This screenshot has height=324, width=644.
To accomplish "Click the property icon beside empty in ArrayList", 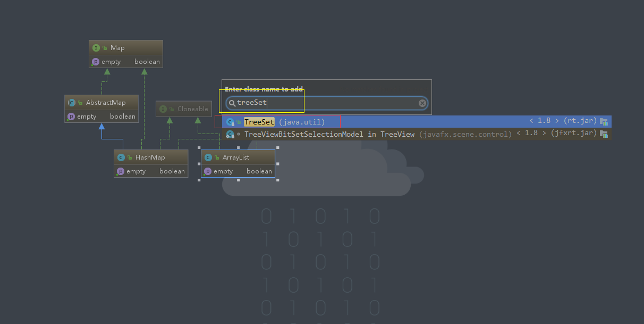I will [208, 171].
